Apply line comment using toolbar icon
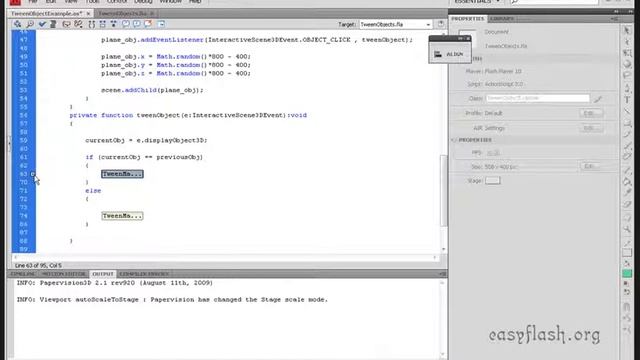This screenshot has height=360, width=640. (137, 24)
